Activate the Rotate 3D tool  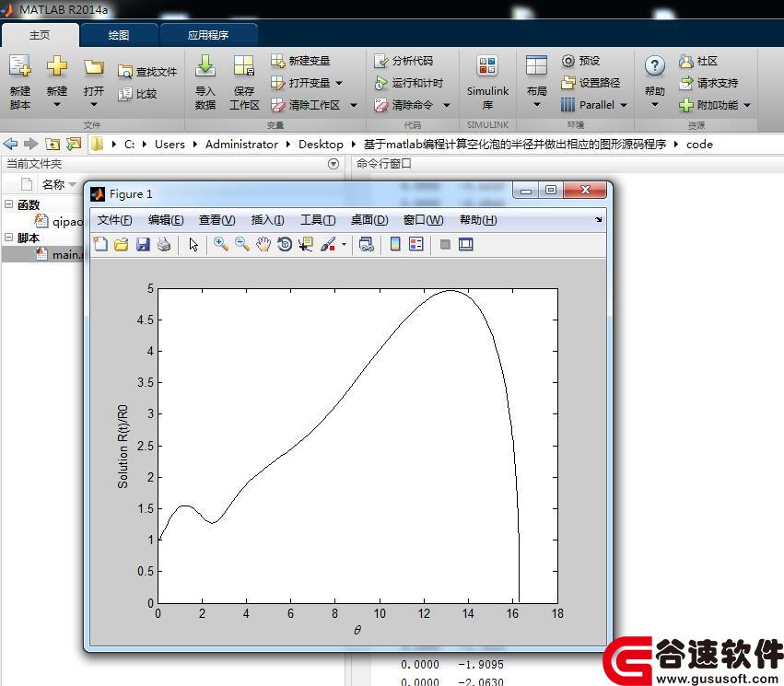point(285,244)
